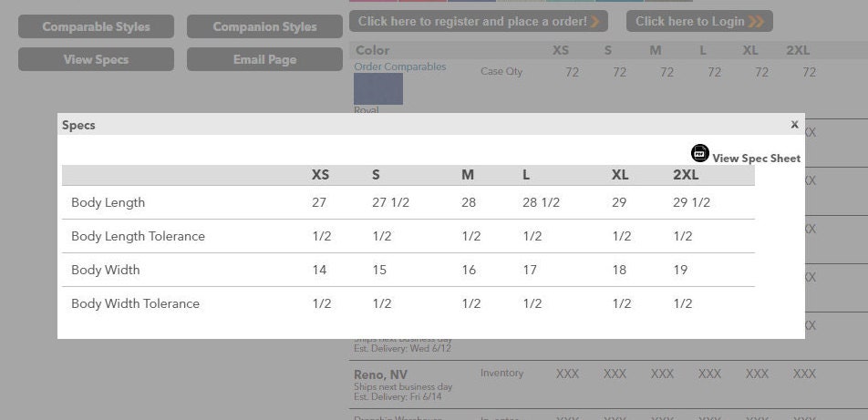Click Body Width value 19 for 2XL
The width and height of the screenshot is (868, 420).
(680, 270)
